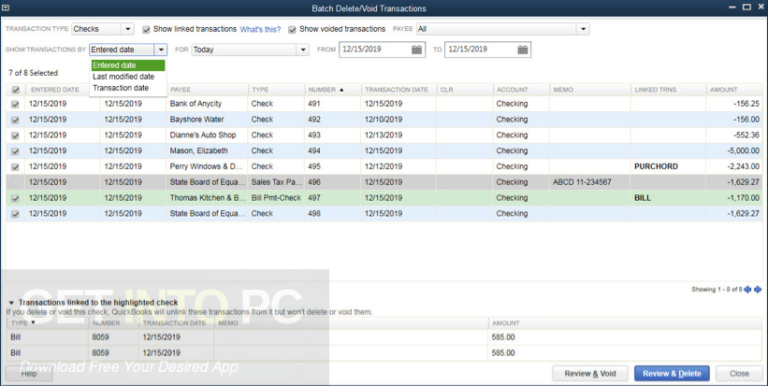Click the Review & Void button

(590, 373)
